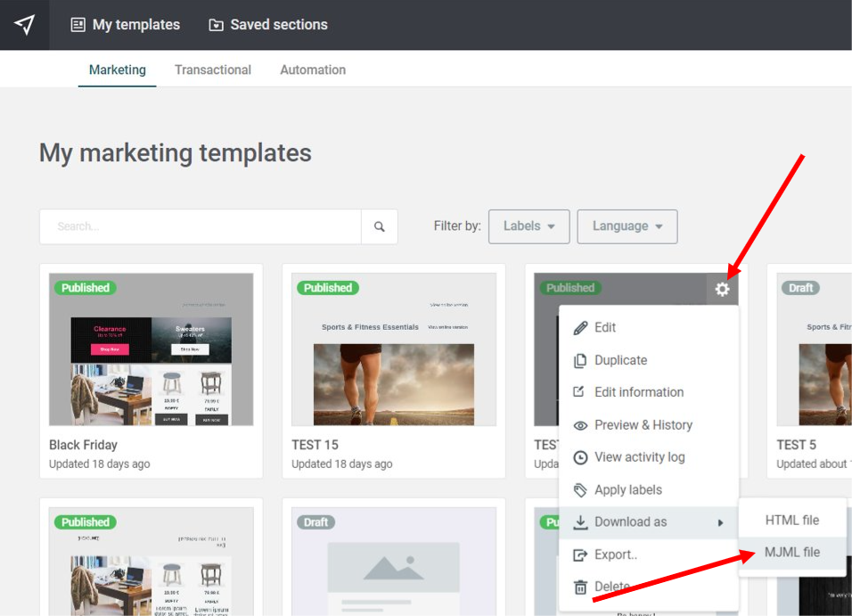852x616 pixels.
Task: Switch to the Transactional tab
Action: coord(213,70)
